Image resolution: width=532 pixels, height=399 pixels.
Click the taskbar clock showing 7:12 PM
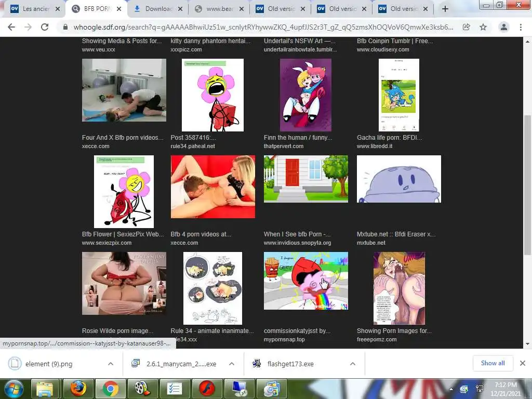[505, 389]
